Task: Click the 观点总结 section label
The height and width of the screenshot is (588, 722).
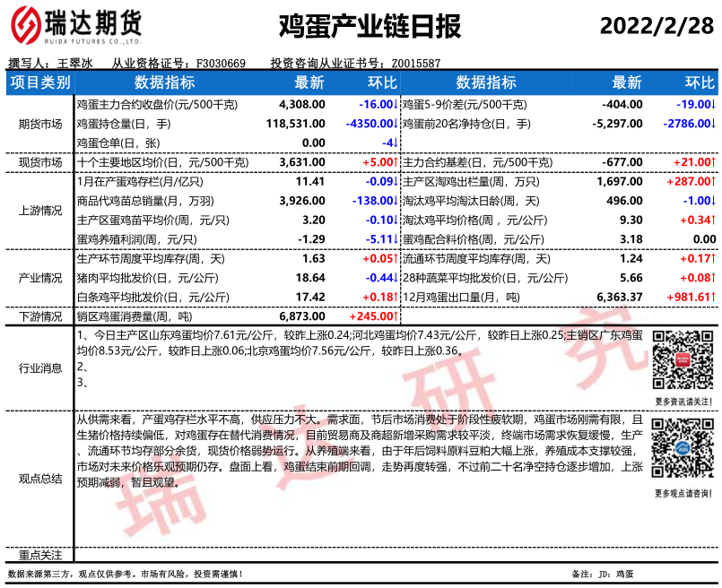Action: click(x=39, y=479)
